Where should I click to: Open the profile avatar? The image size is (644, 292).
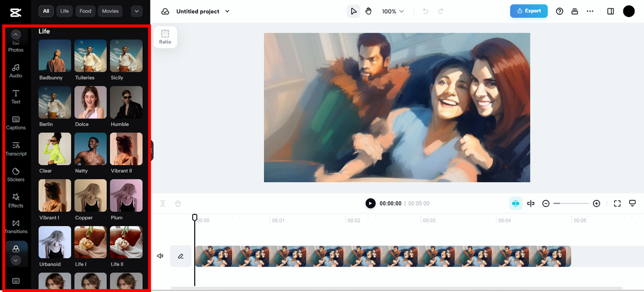pos(629,11)
